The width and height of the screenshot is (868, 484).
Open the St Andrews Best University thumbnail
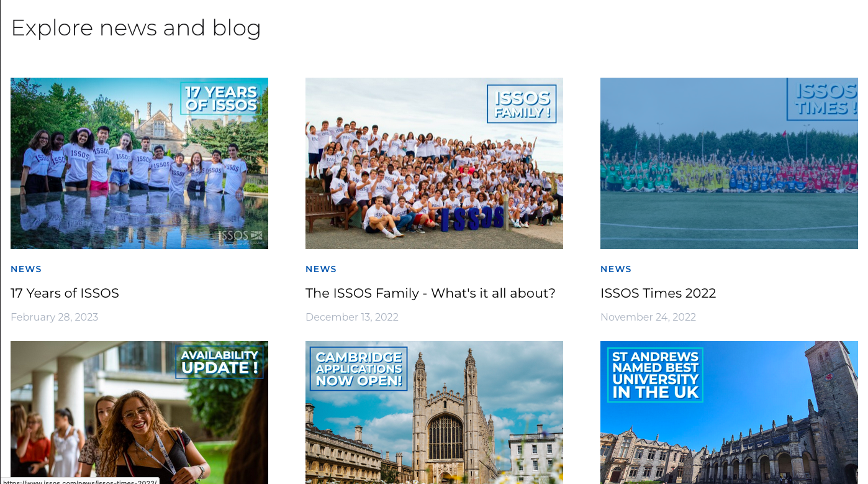click(x=729, y=413)
